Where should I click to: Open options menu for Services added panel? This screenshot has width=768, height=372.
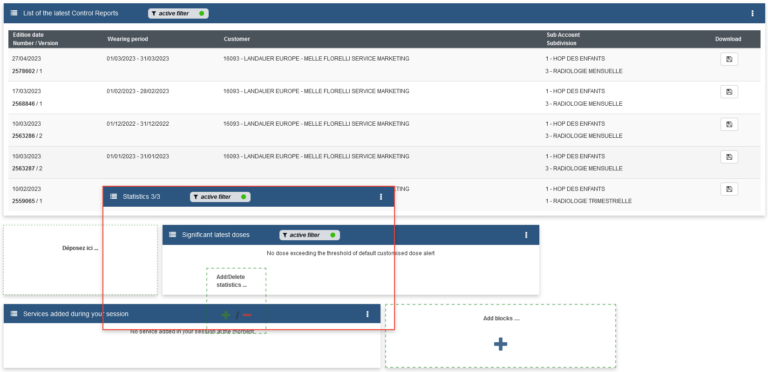click(x=367, y=314)
